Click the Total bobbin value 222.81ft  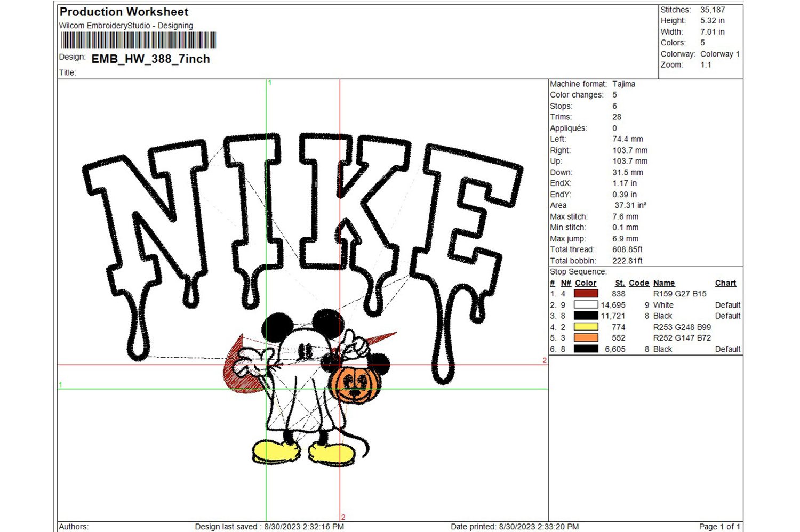click(627, 261)
